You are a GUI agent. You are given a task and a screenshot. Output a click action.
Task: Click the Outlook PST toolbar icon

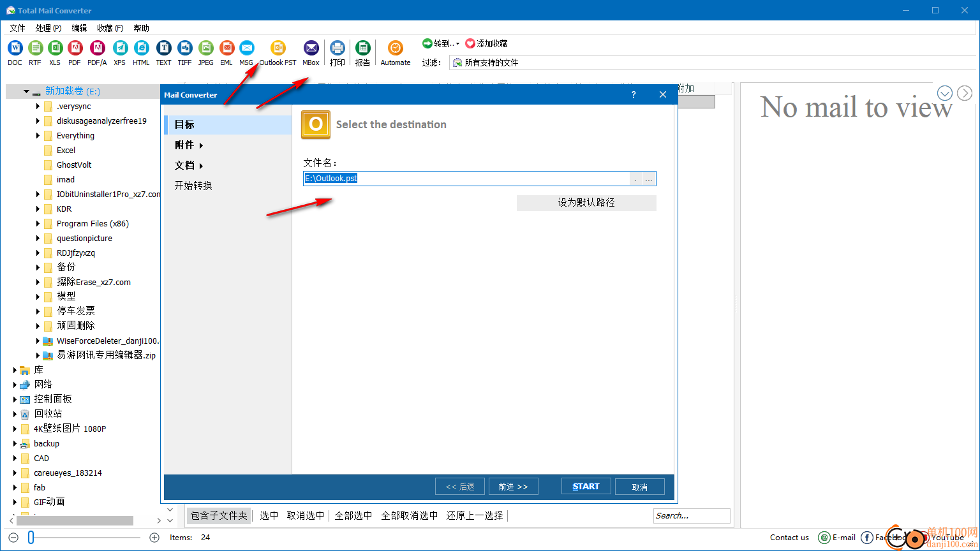point(278,48)
